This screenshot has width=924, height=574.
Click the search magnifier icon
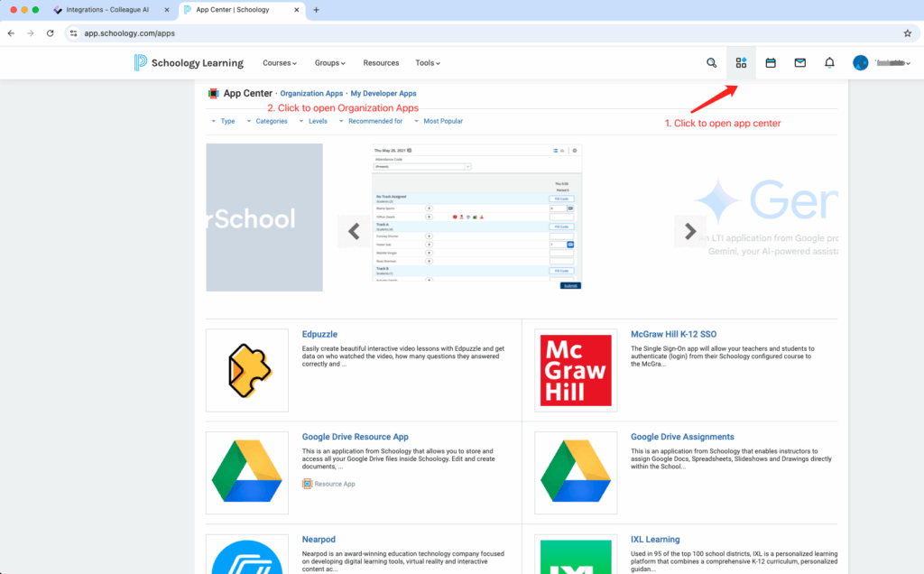711,63
